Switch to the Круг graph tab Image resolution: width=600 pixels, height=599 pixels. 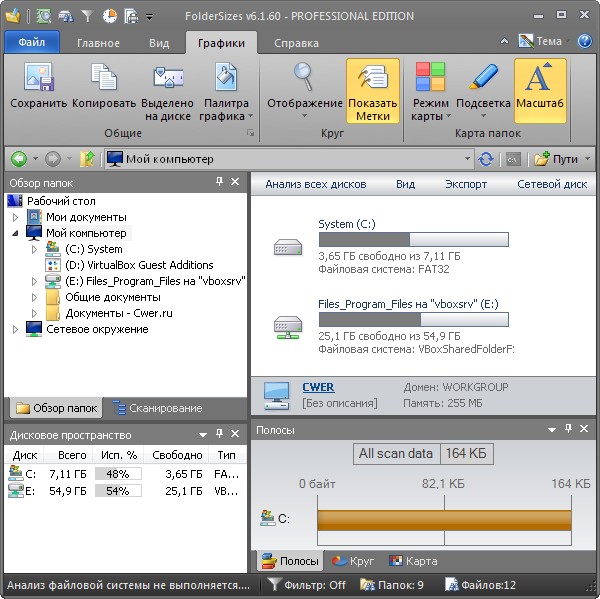click(x=353, y=561)
